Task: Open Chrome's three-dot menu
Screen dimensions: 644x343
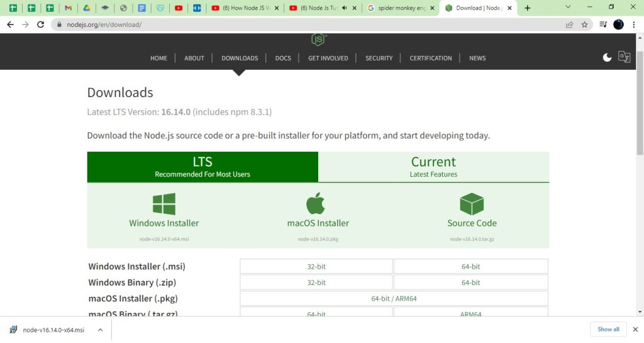Action: [634, 25]
